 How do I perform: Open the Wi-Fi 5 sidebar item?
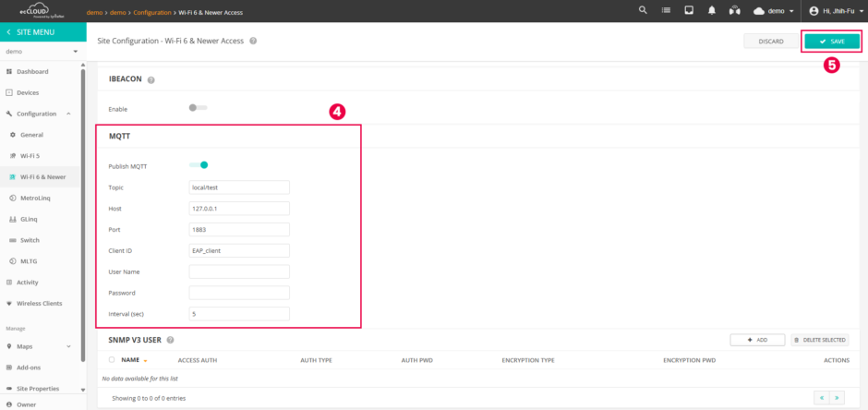[32, 155]
